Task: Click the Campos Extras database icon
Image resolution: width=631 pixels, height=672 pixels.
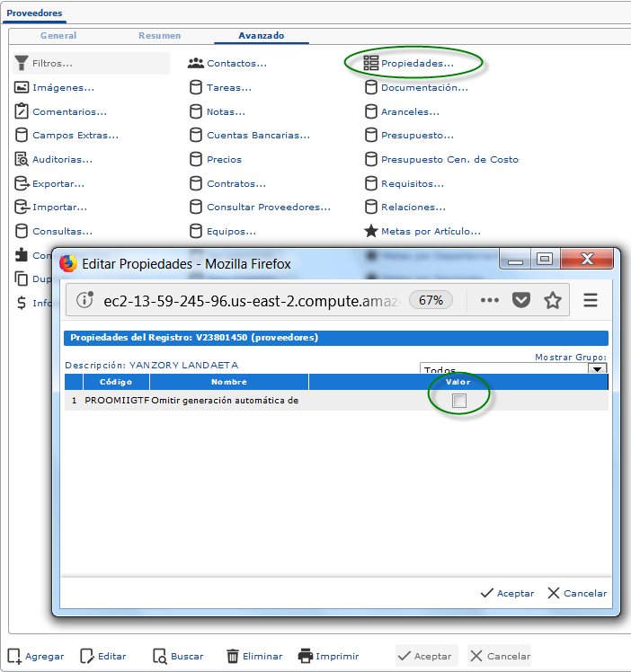Action: coord(22,135)
